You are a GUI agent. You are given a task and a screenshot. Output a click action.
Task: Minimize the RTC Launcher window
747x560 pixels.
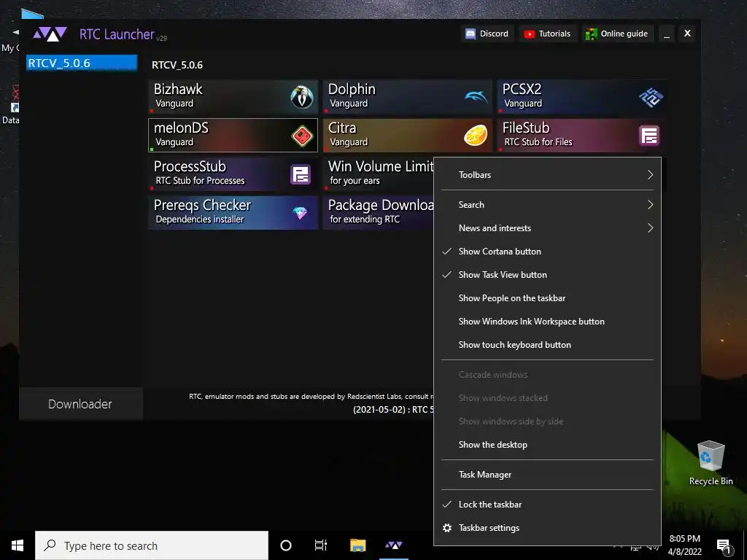coord(667,34)
